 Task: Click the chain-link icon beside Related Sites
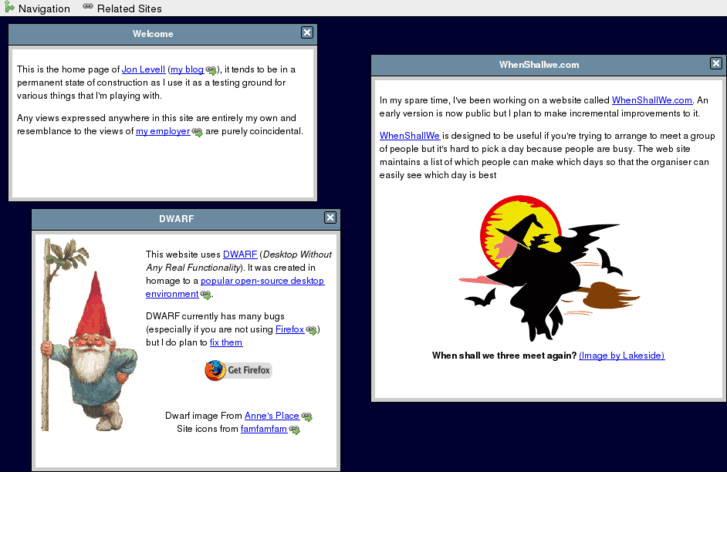click(x=88, y=6)
